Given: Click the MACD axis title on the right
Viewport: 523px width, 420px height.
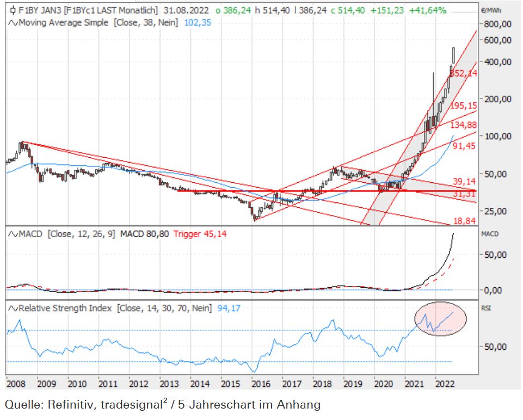Looking at the screenshot, I should click(490, 234).
